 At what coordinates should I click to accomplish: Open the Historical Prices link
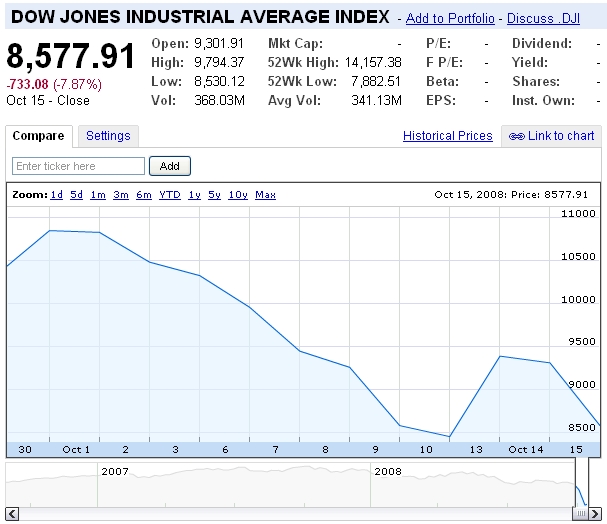(448, 136)
